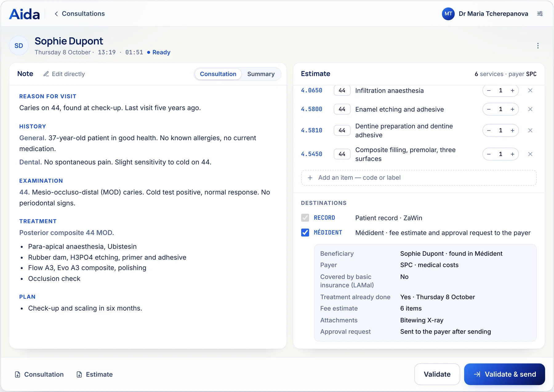Toggle the Record destination checkbox
The height and width of the screenshot is (392, 554).
[305, 218]
